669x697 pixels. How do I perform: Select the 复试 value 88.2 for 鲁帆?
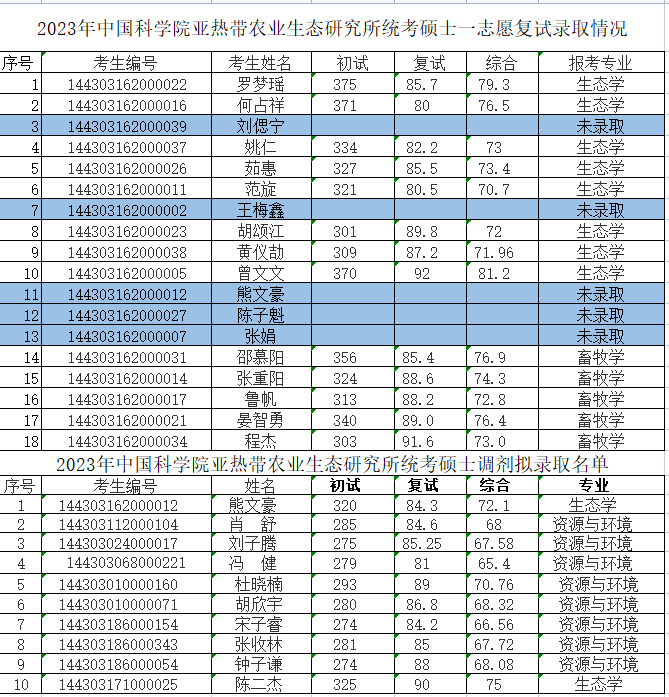pyautogui.click(x=418, y=400)
